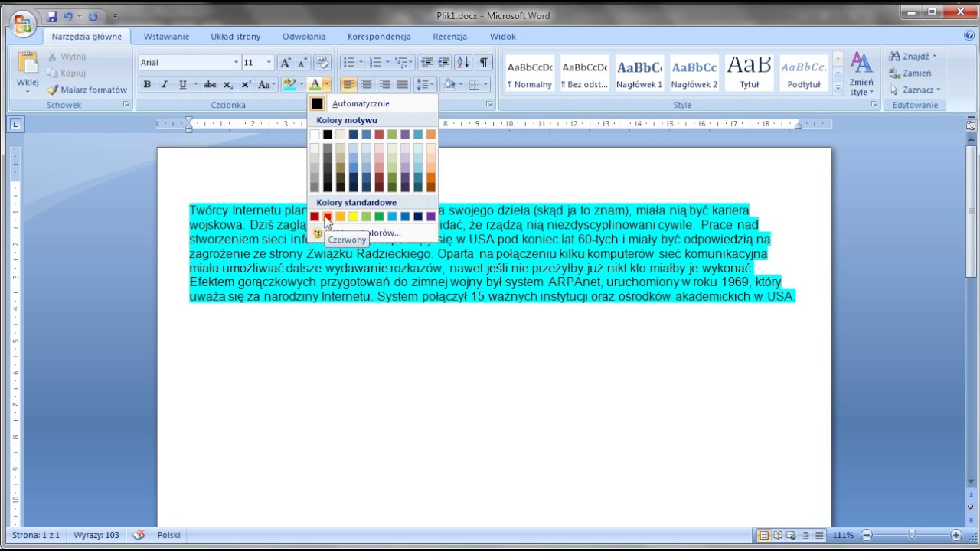Open the Korespondencja tab

(x=379, y=36)
